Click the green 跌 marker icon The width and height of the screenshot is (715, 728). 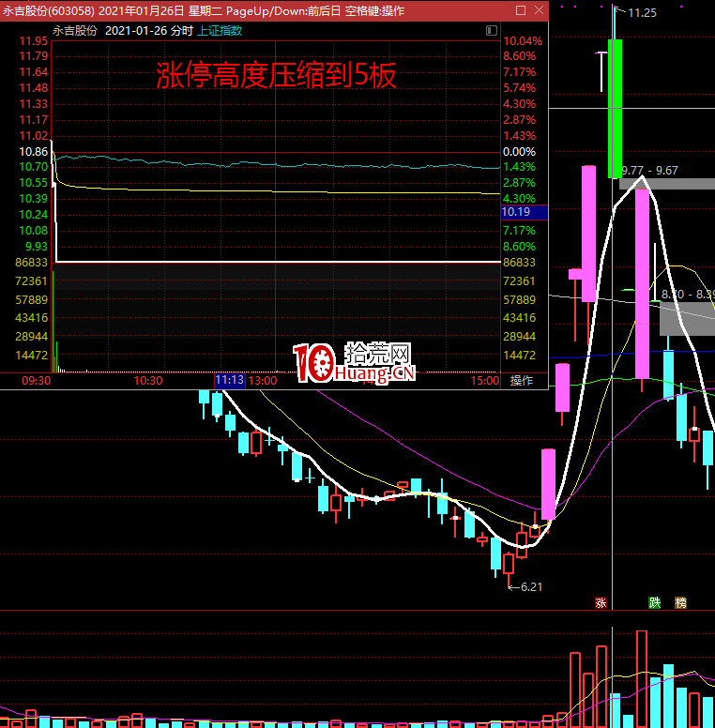click(x=654, y=602)
